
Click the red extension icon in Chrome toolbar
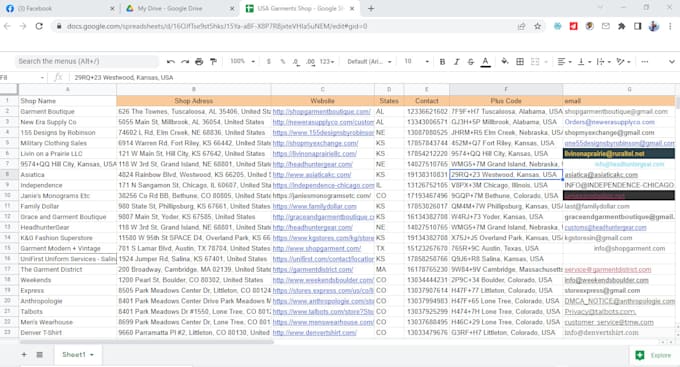573,26
